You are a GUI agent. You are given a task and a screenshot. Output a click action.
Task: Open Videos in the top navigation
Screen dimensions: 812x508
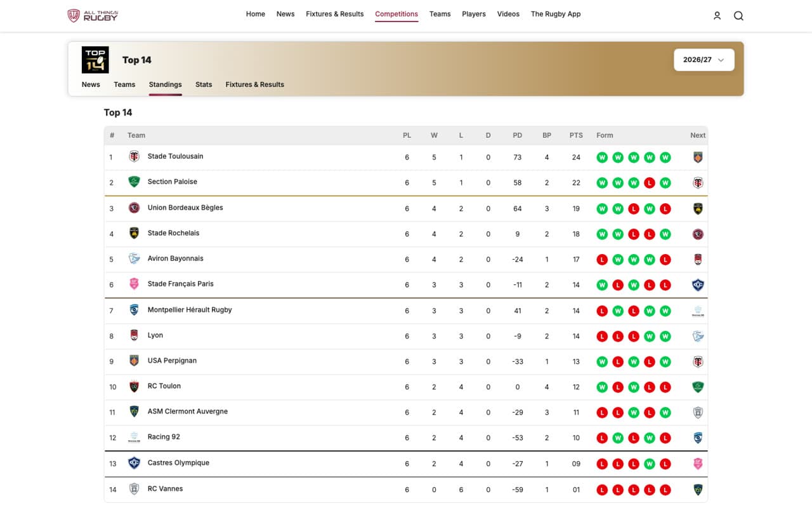pos(508,14)
